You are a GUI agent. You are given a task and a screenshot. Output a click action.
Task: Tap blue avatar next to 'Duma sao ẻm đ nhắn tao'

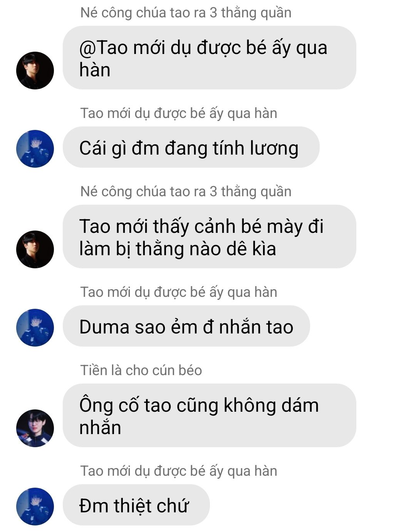[x=35, y=328]
